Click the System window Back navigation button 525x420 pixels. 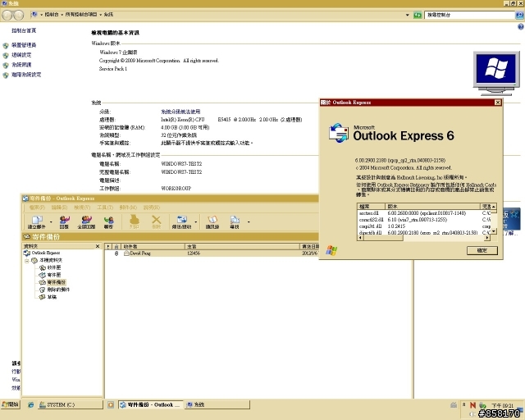point(7,15)
